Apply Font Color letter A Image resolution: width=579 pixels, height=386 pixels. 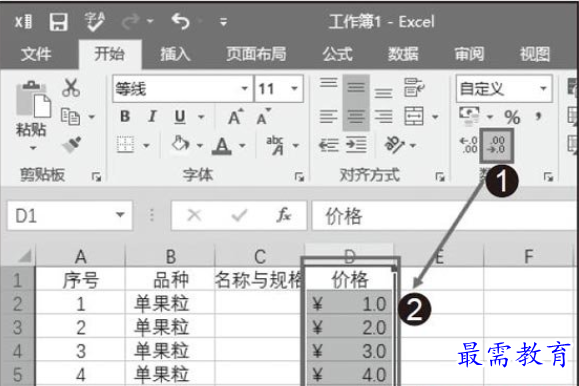point(222,146)
